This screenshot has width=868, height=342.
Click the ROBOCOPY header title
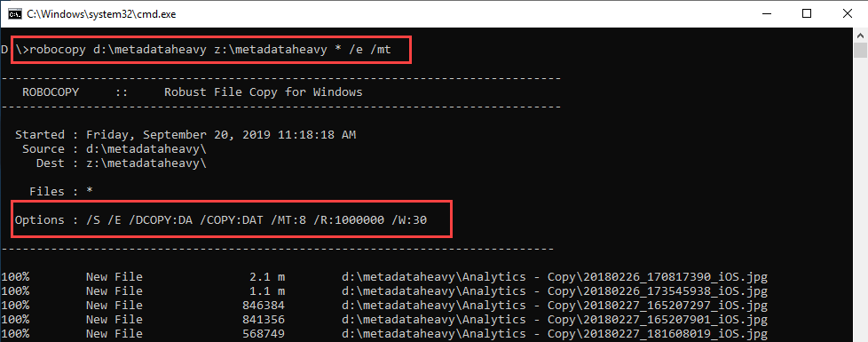[x=51, y=92]
